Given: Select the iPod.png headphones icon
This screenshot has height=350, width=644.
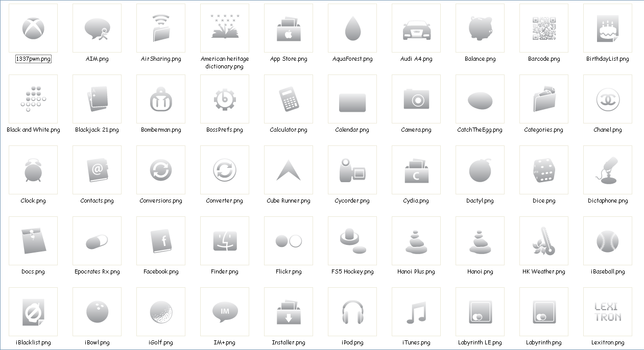Looking at the screenshot, I should tap(352, 312).
